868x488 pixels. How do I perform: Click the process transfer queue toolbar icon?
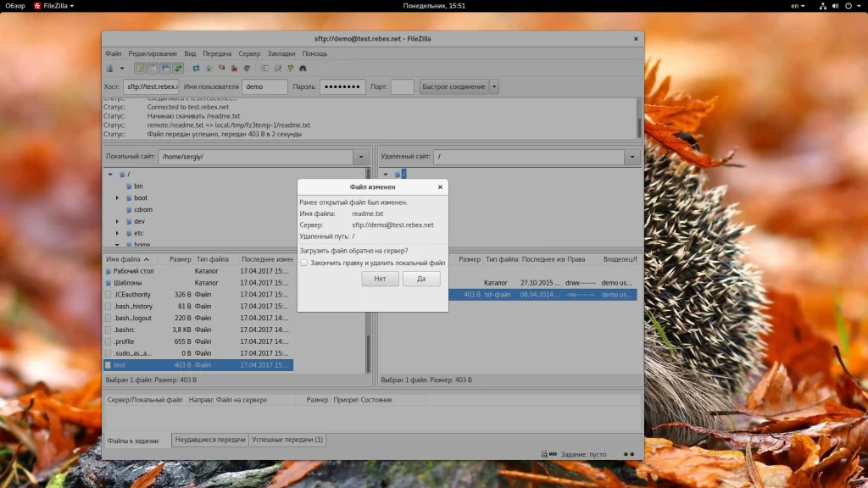point(209,68)
